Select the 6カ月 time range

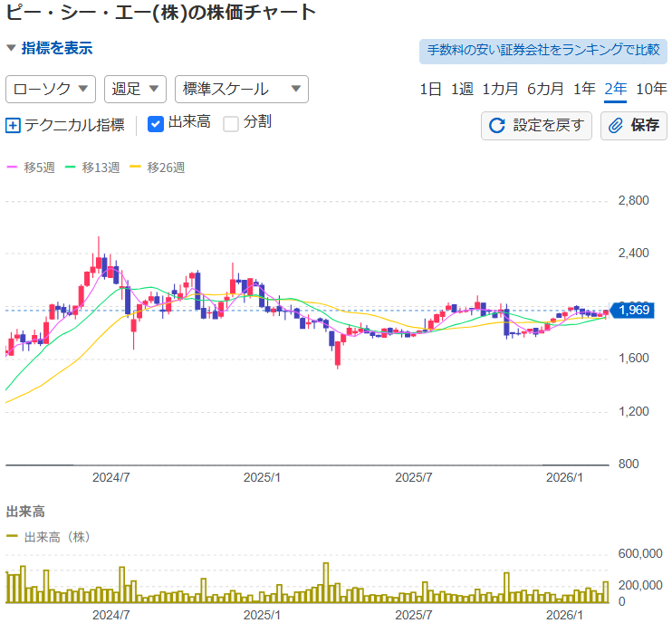click(545, 89)
